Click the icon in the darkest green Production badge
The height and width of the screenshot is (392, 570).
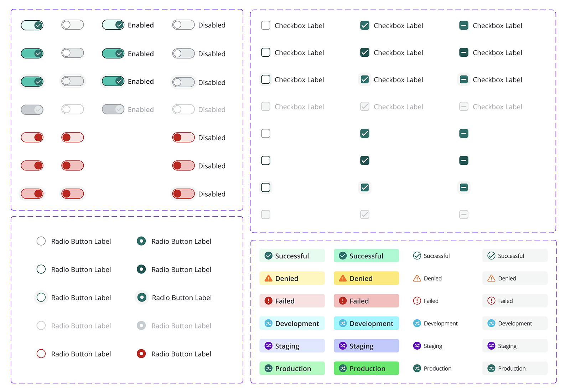click(343, 368)
